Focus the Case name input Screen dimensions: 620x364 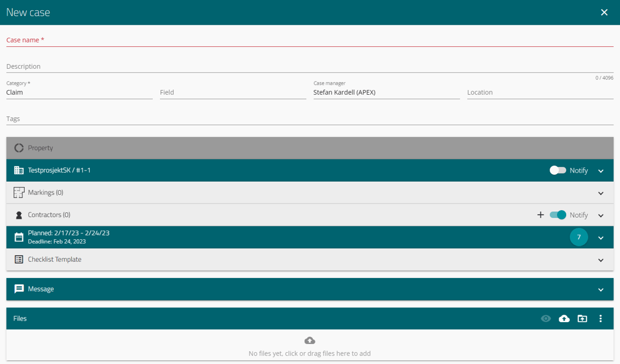310,40
